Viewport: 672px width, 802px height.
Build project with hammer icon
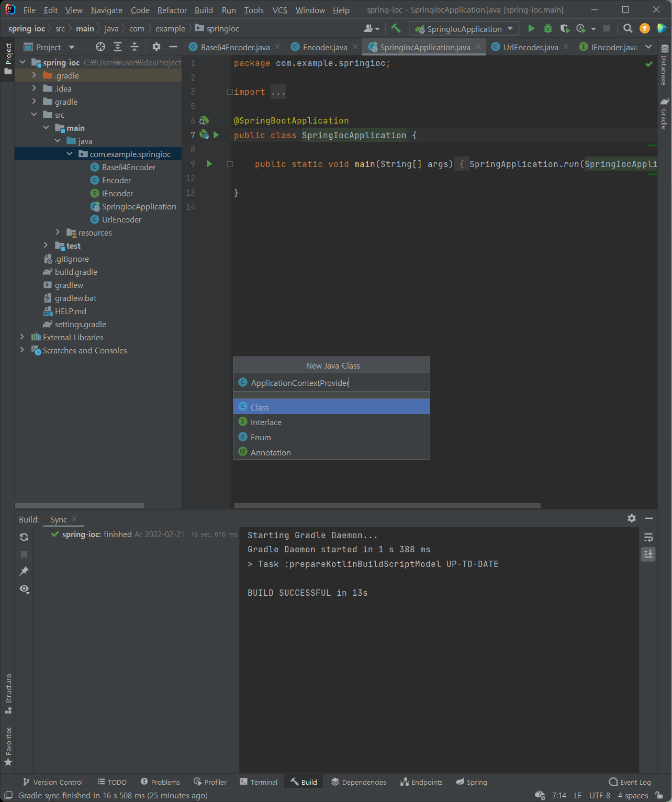(396, 29)
